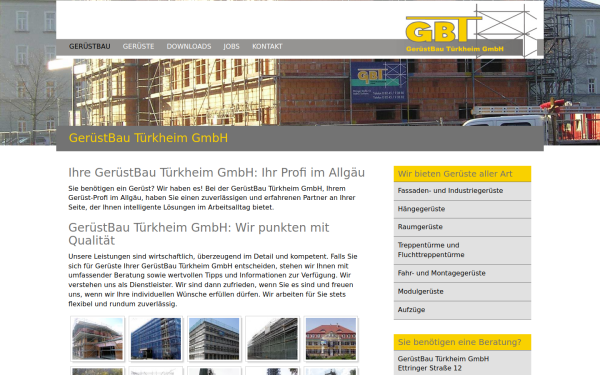Click the GBT logo in header
The image size is (600, 375).
[x=471, y=31]
